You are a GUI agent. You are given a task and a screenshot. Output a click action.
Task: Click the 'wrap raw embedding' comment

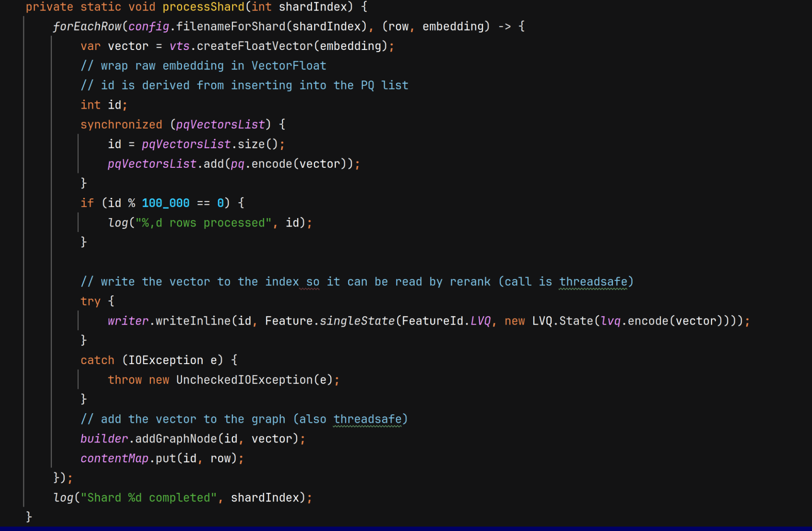coord(203,66)
